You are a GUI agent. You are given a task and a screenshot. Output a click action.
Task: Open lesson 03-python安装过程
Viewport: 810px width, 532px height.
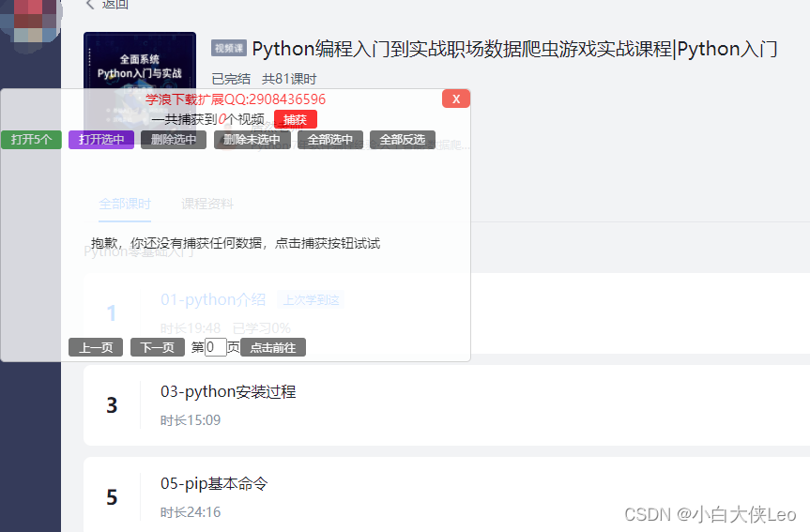(x=228, y=391)
